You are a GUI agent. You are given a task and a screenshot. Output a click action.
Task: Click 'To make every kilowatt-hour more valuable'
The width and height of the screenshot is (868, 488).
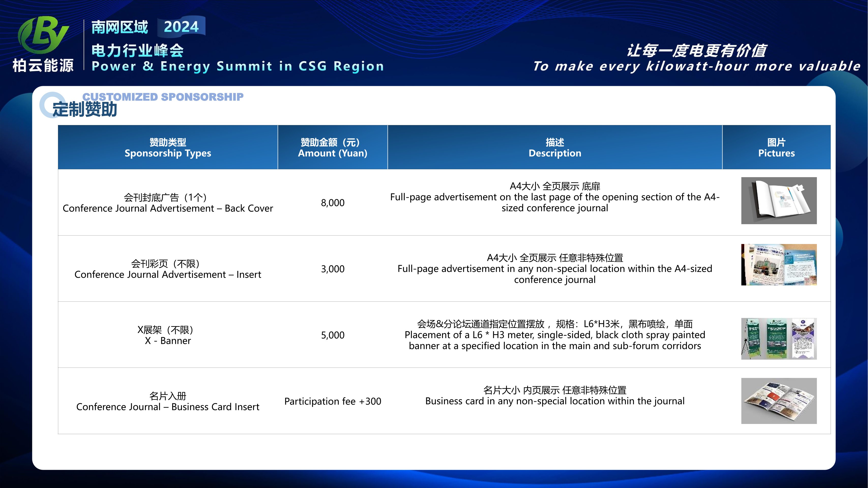tap(697, 66)
